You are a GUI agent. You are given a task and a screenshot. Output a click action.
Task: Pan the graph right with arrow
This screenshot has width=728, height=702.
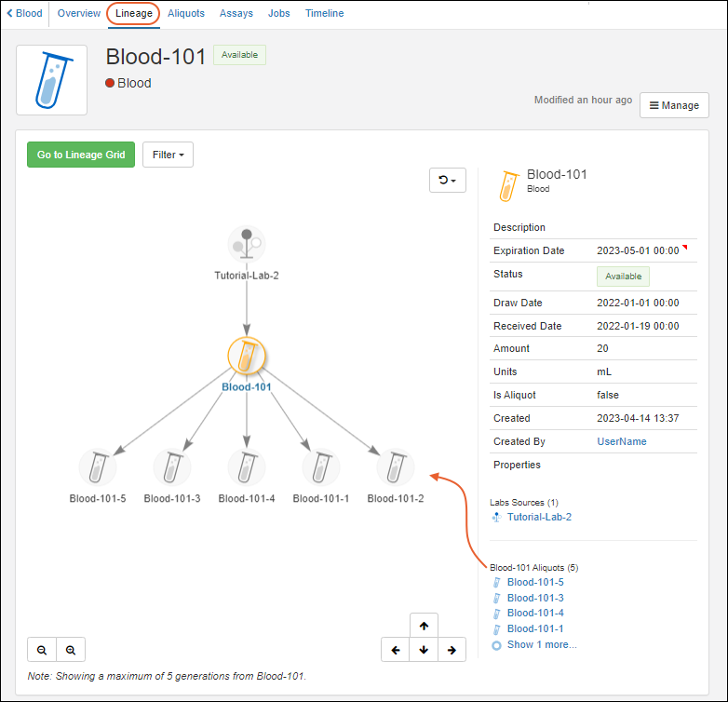(x=452, y=650)
